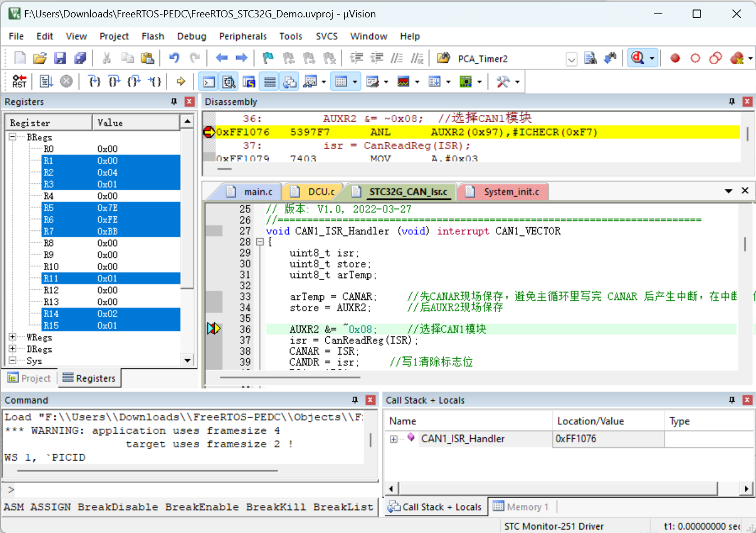Click the Run icon in debug toolbar
756x533 pixels.
[x=46, y=81]
